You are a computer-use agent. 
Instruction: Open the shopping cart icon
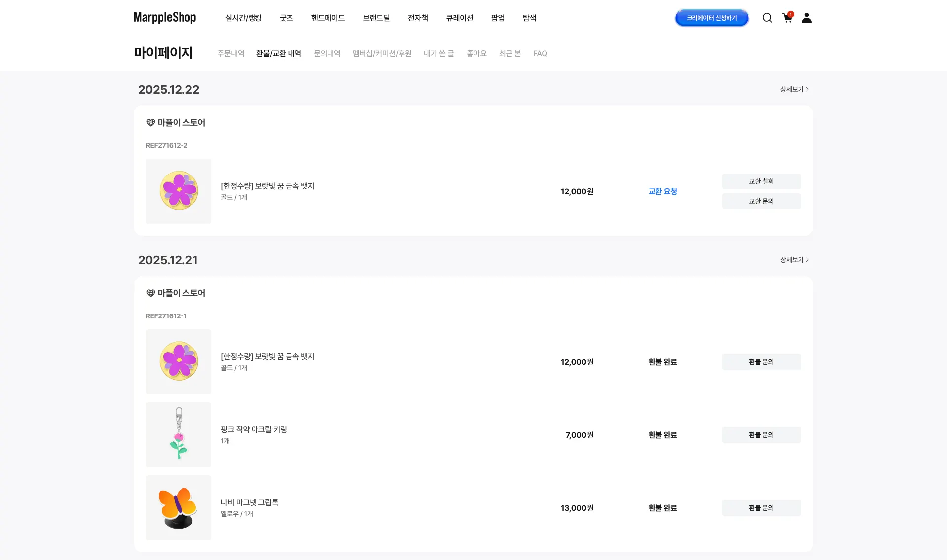787,18
